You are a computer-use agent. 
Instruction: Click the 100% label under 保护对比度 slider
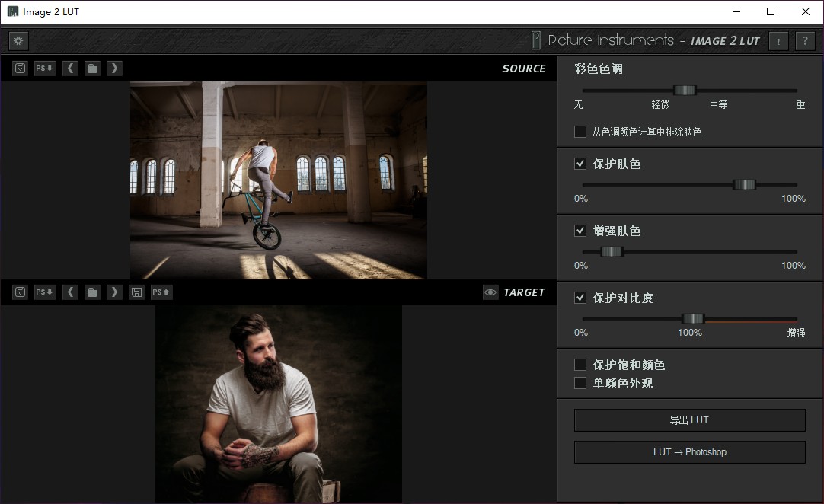click(x=689, y=333)
